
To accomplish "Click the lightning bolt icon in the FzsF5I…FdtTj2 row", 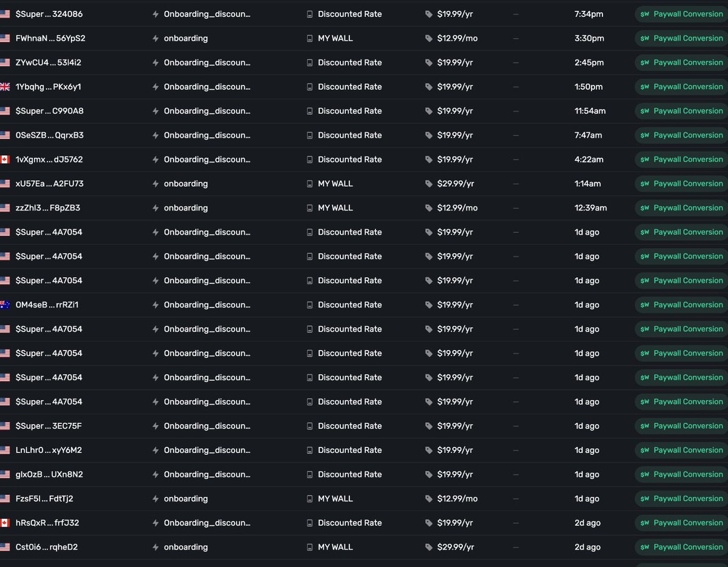I will tap(156, 498).
